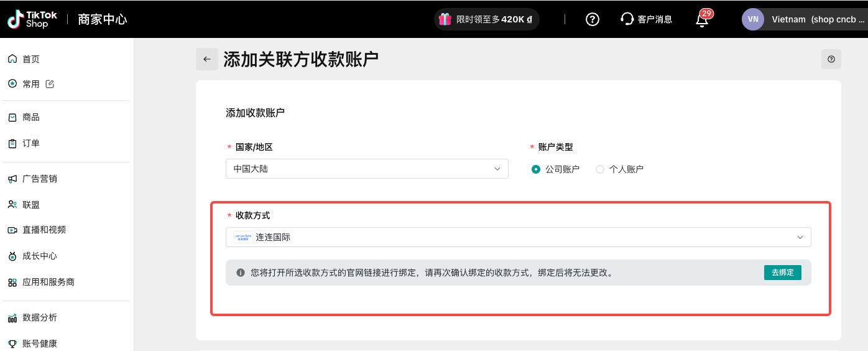Expand the 国家/地区 dropdown showing 中国大陆

point(367,169)
